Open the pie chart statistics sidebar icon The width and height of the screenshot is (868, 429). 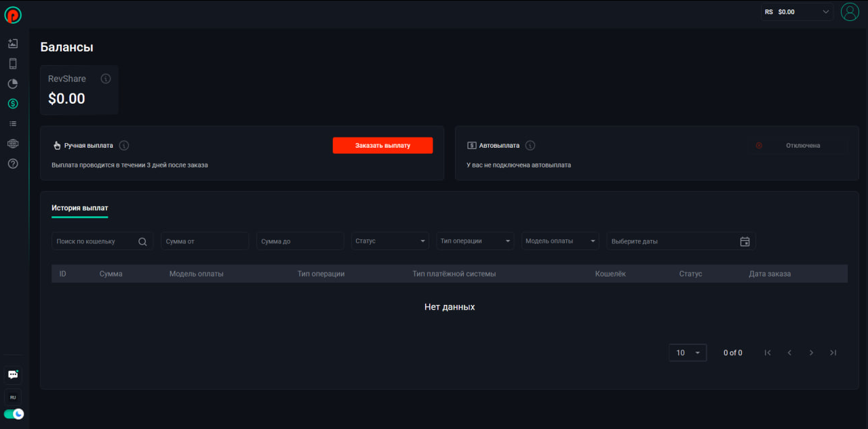(13, 84)
